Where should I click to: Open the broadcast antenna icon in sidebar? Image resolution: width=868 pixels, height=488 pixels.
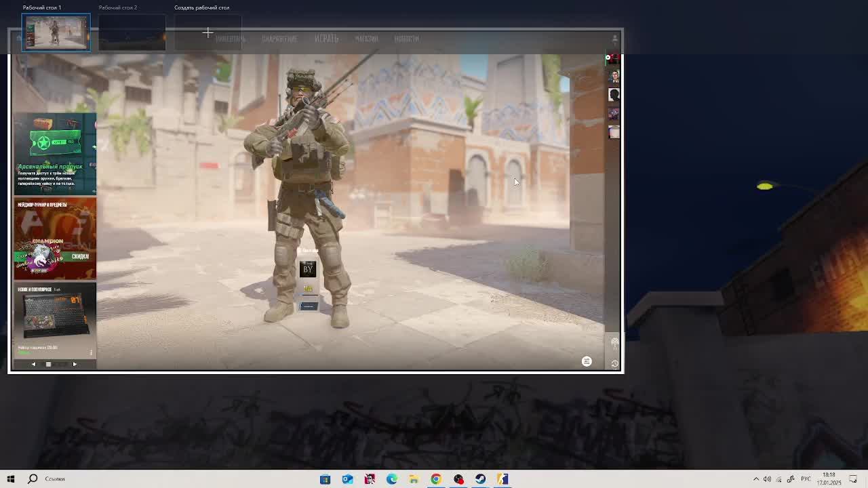pos(614,343)
